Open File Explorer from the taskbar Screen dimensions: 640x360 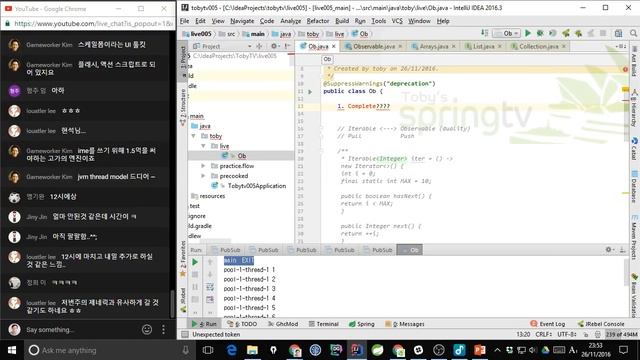point(252,350)
